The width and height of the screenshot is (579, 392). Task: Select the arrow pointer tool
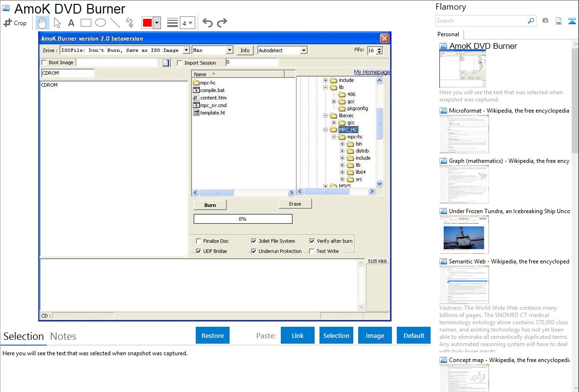click(x=57, y=23)
